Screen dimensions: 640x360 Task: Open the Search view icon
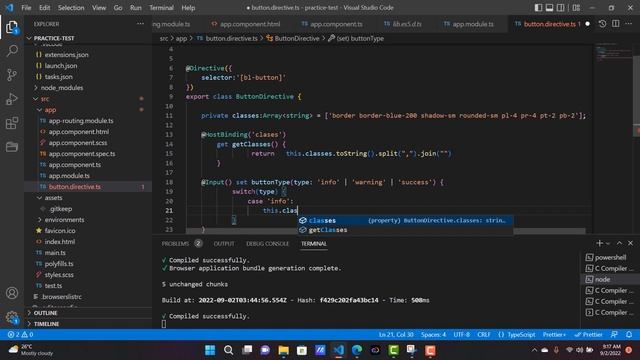[12, 51]
